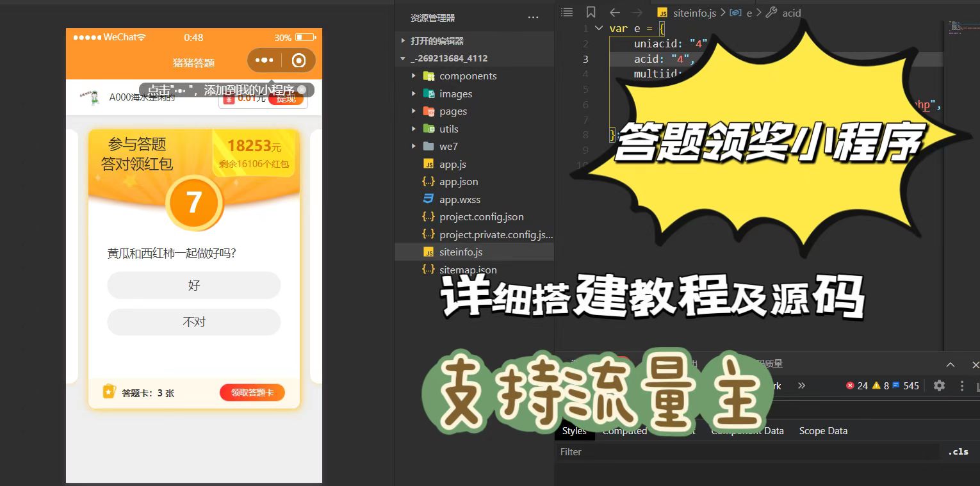
Task: Open explorer more actions ellipsis
Action: click(533, 18)
